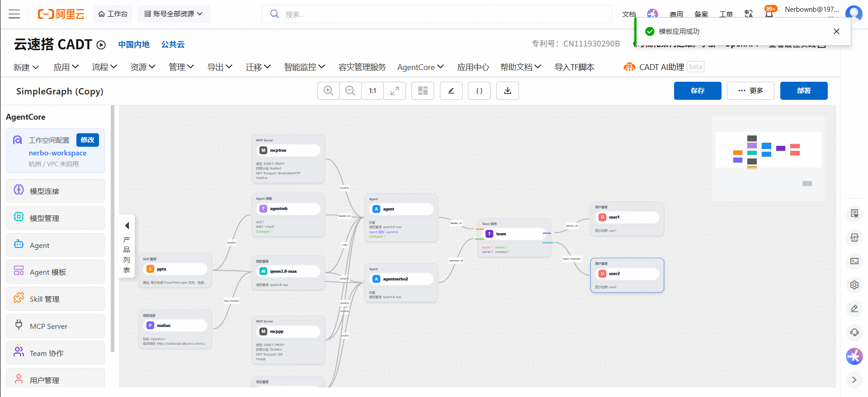
Task: Expand the 新建 menu
Action: coord(26,67)
